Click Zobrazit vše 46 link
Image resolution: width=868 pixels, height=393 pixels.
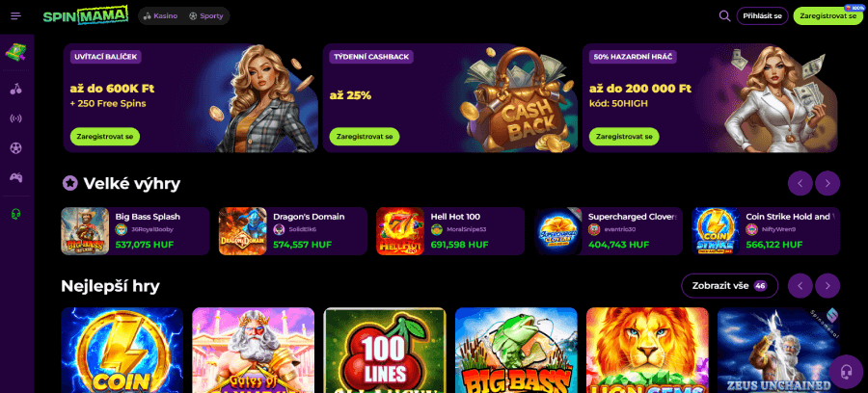(x=730, y=286)
